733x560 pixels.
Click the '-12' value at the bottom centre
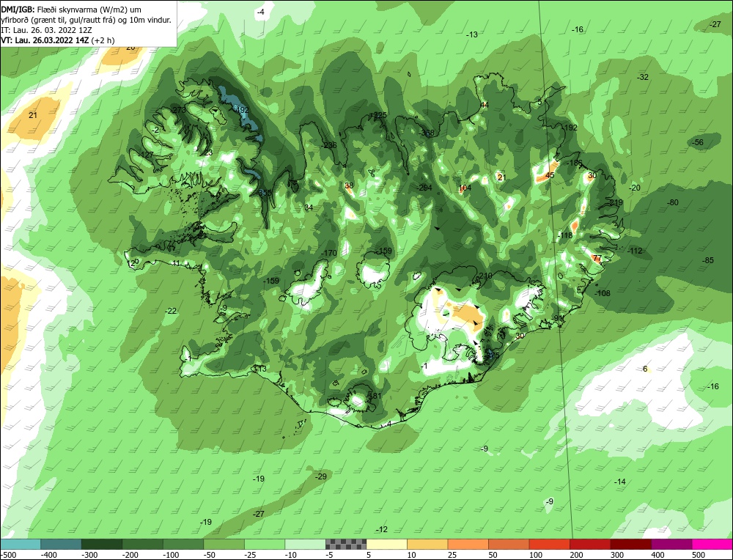point(382,529)
